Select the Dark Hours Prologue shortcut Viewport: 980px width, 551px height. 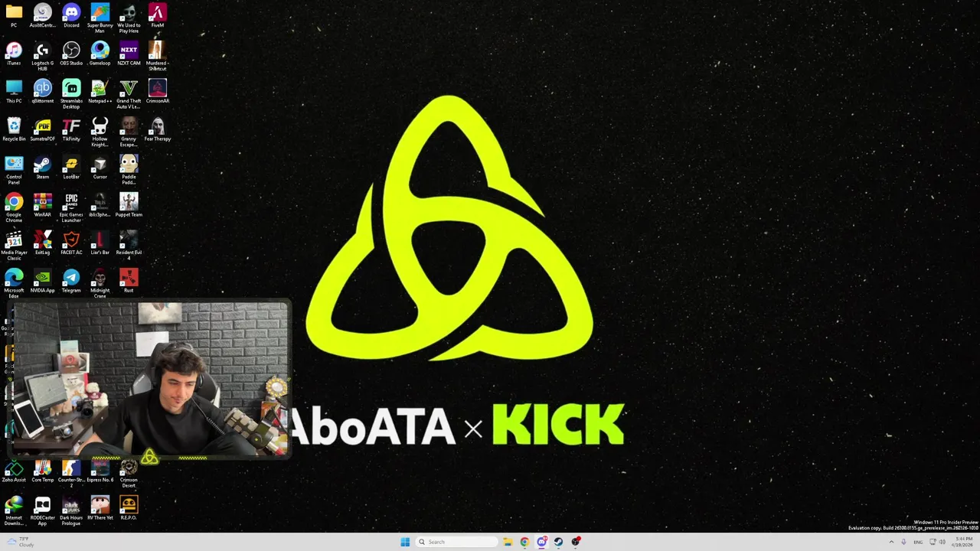pos(71,511)
